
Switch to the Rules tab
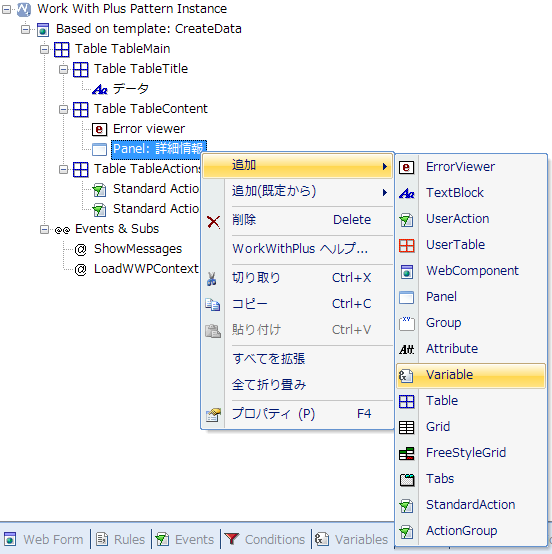point(121,540)
